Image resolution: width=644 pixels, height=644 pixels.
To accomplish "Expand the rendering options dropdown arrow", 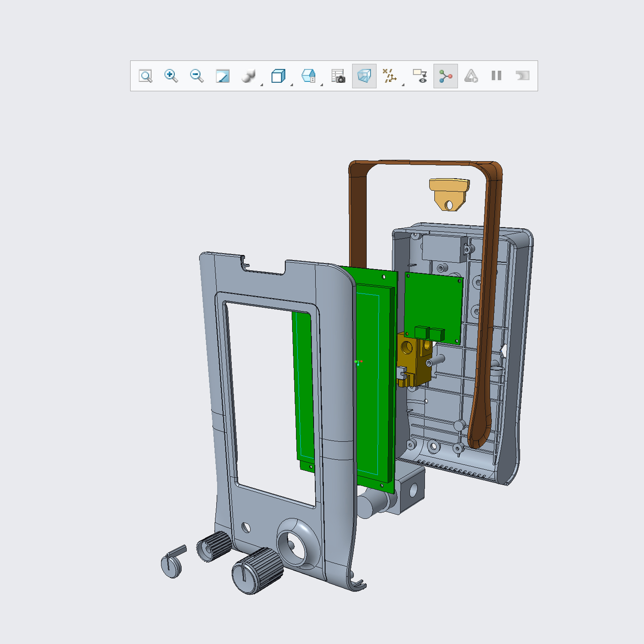I will [x=262, y=85].
